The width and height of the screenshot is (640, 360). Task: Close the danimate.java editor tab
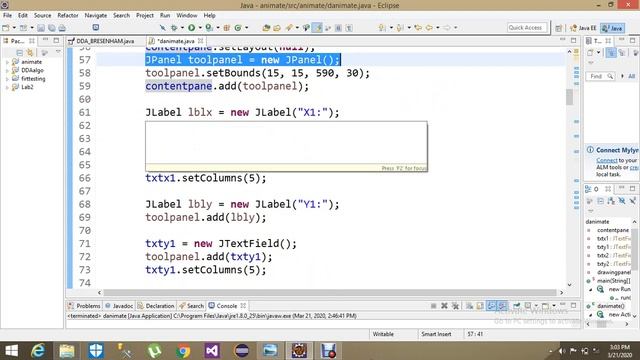tap(200, 41)
